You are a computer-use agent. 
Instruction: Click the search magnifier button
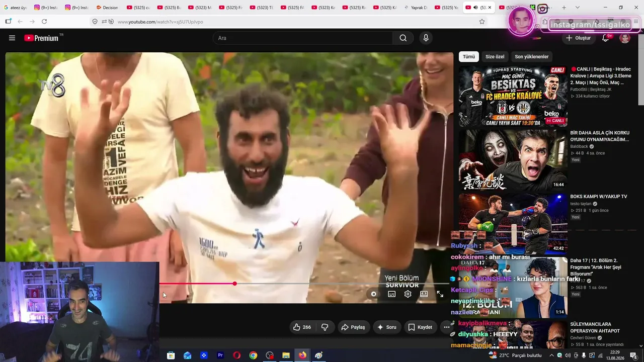(x=403, y=38)
